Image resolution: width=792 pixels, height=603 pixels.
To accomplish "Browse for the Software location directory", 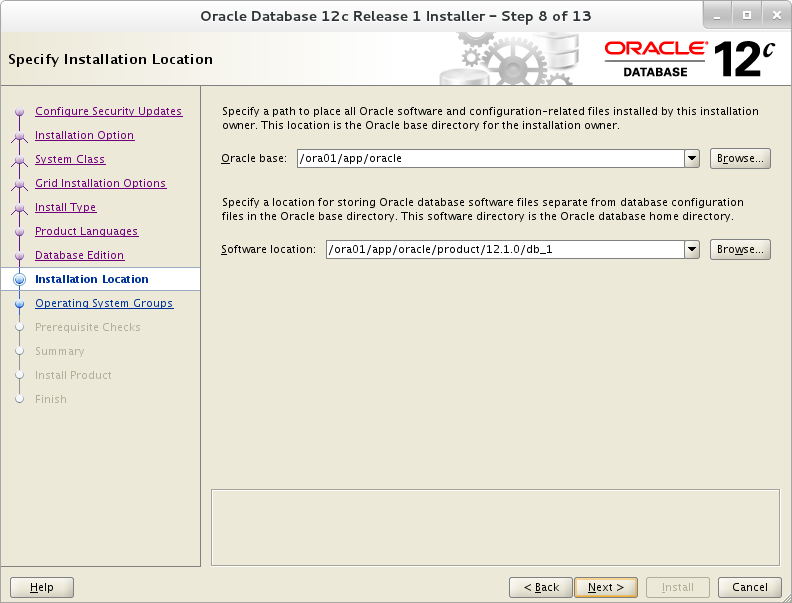I will click(x=740, y=249).
